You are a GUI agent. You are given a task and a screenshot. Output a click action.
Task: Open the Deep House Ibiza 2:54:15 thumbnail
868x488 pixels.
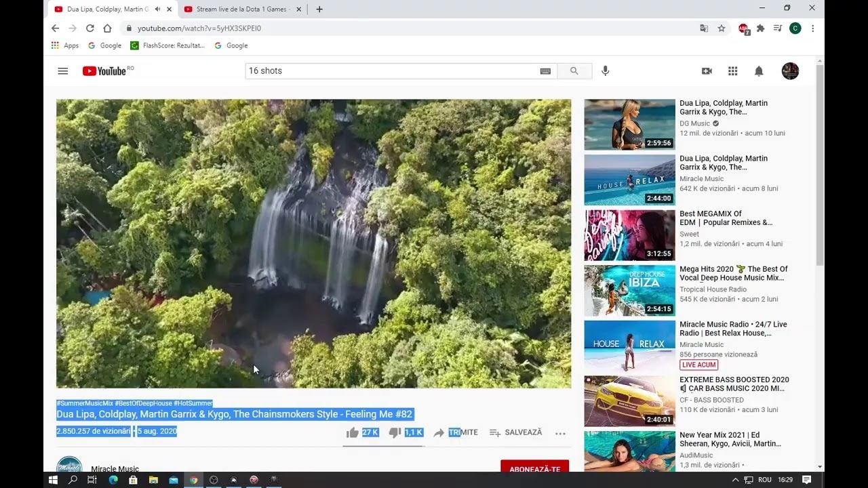629,291
